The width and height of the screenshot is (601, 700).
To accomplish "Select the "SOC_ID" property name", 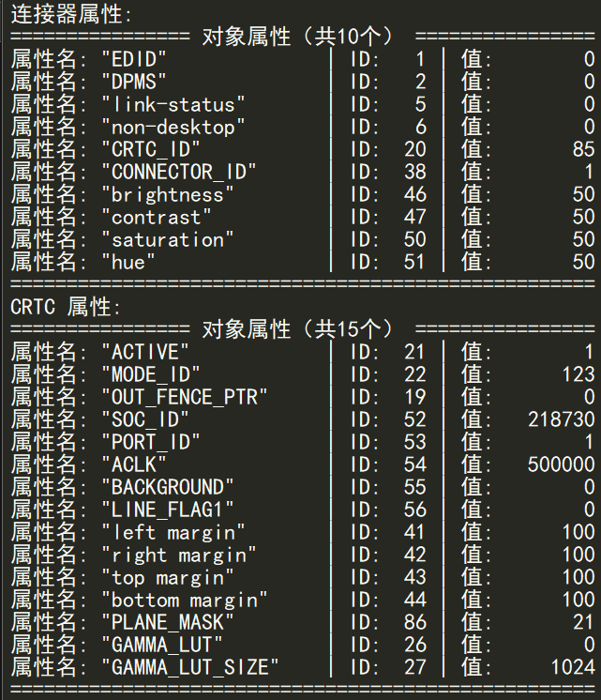I will click(145, 419).
